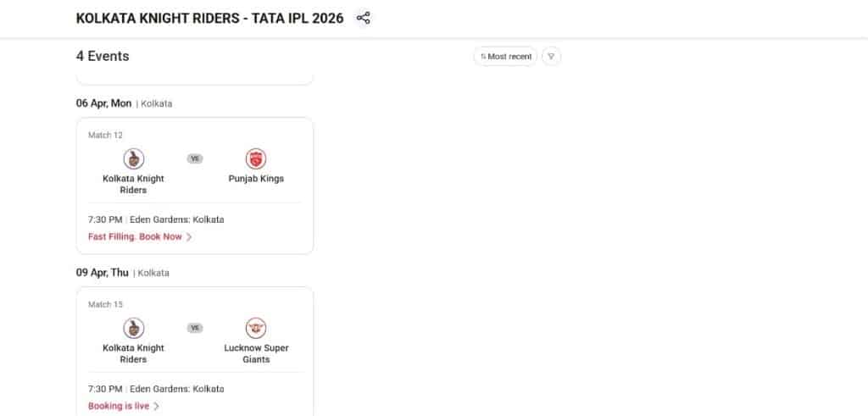Open the Most recent sort dropdown
Image resolution: width=868 pixels, height=416 pixels.
click(505, 57)
